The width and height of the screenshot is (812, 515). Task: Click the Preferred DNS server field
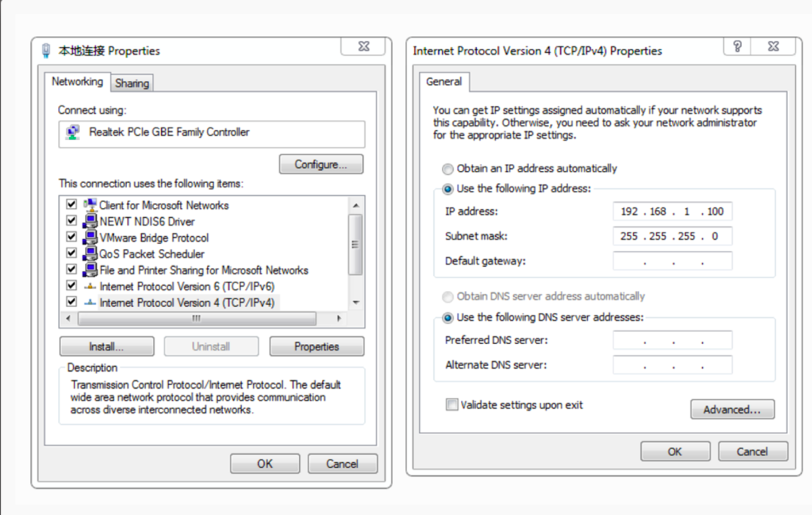pos(672,340)
